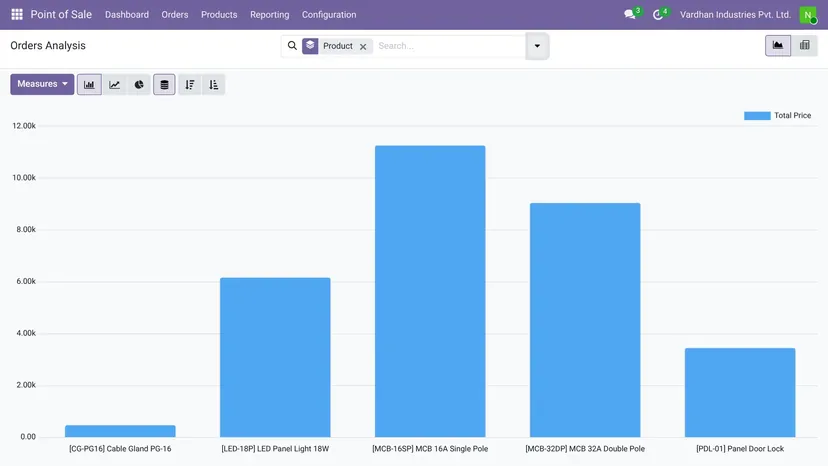Open the Reporting menu
The width and height of the screenshot is (828, 466).
click(x=270, y=15)
